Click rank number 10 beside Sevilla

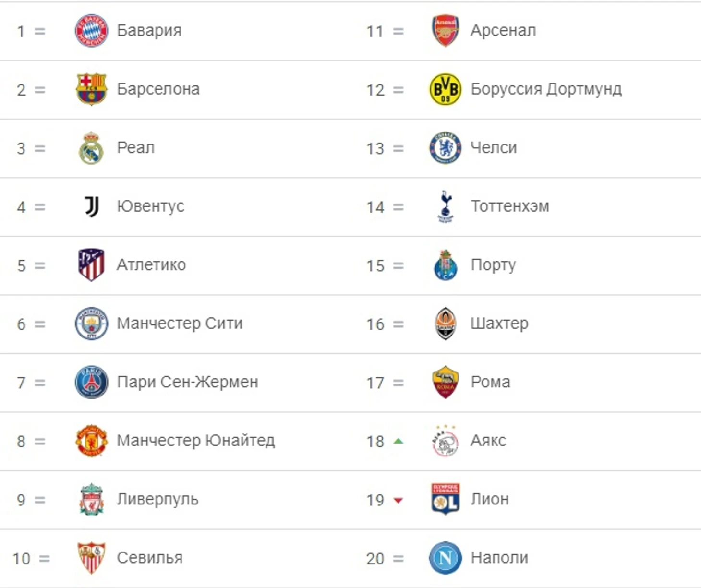click(x=21, y=559)
